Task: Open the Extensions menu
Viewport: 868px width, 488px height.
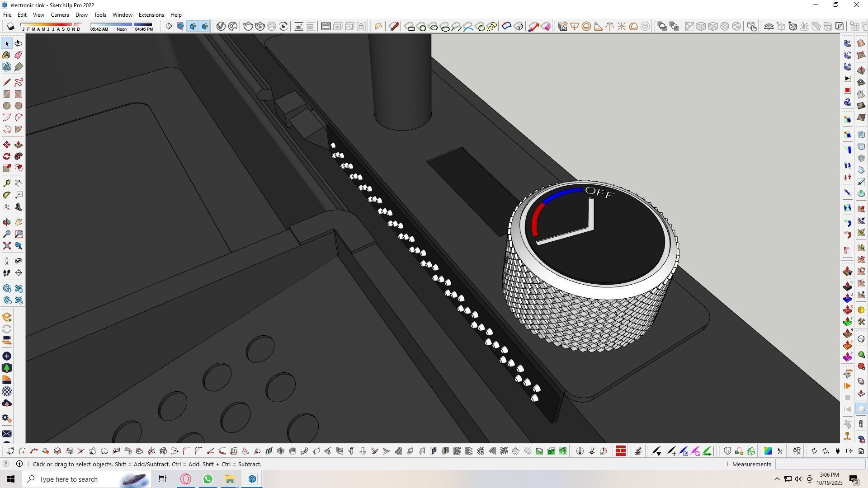Action: tap(151, 15)
